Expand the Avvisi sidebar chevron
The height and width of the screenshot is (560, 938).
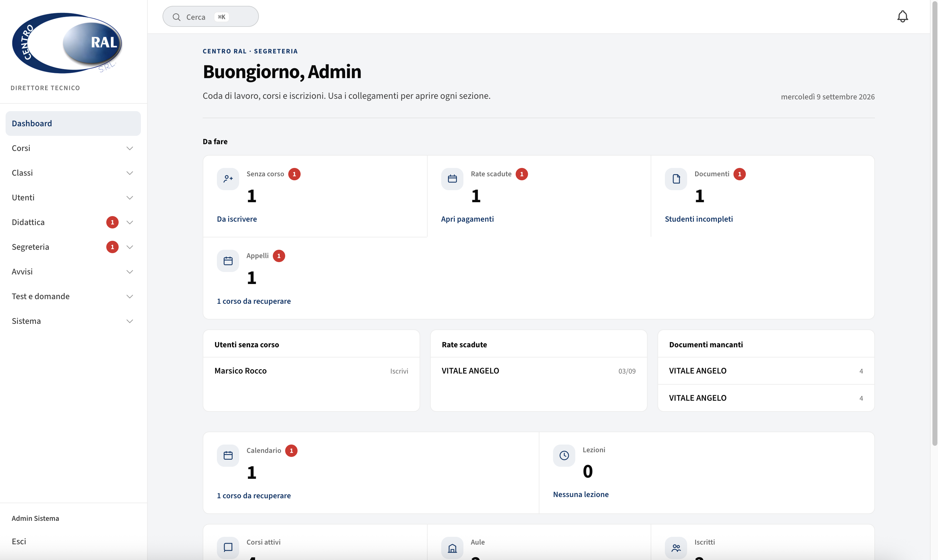tap(129, 272)
